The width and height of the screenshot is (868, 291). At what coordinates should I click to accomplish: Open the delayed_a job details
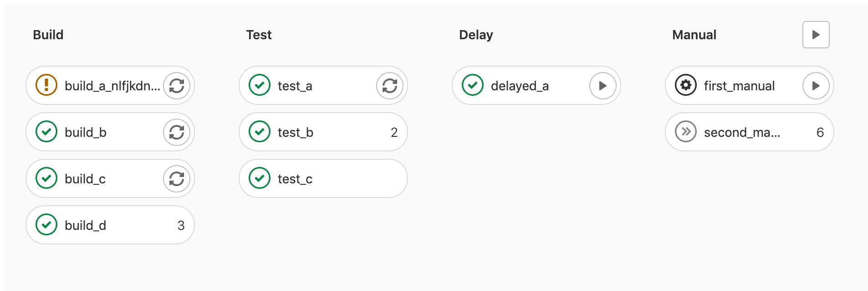[x=520, y=86]
